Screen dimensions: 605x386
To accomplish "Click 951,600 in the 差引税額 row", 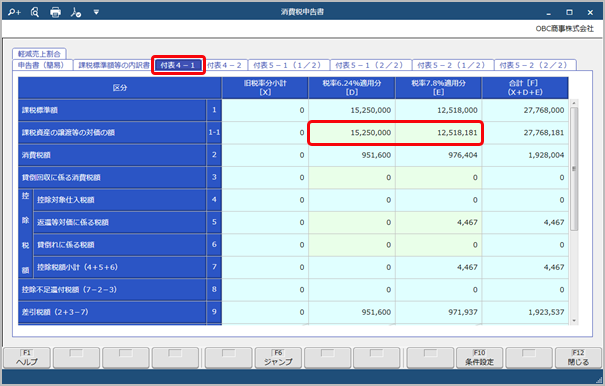I will [352, 312].
